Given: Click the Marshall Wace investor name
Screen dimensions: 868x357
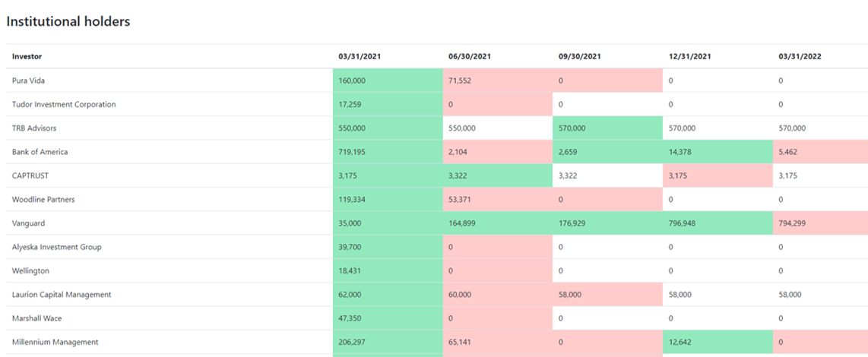Looking at the screenshot, I should click(x=36, y=318).
